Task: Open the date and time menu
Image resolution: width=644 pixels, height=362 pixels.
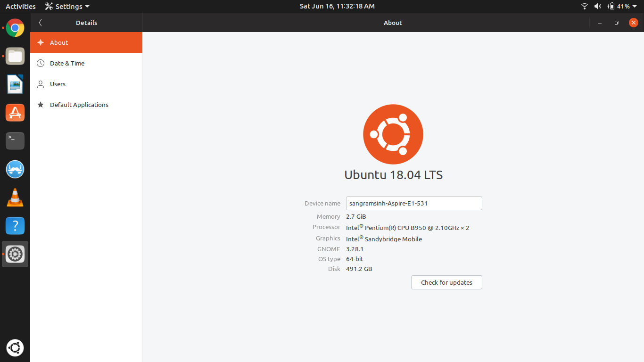Action: [337, 6]
